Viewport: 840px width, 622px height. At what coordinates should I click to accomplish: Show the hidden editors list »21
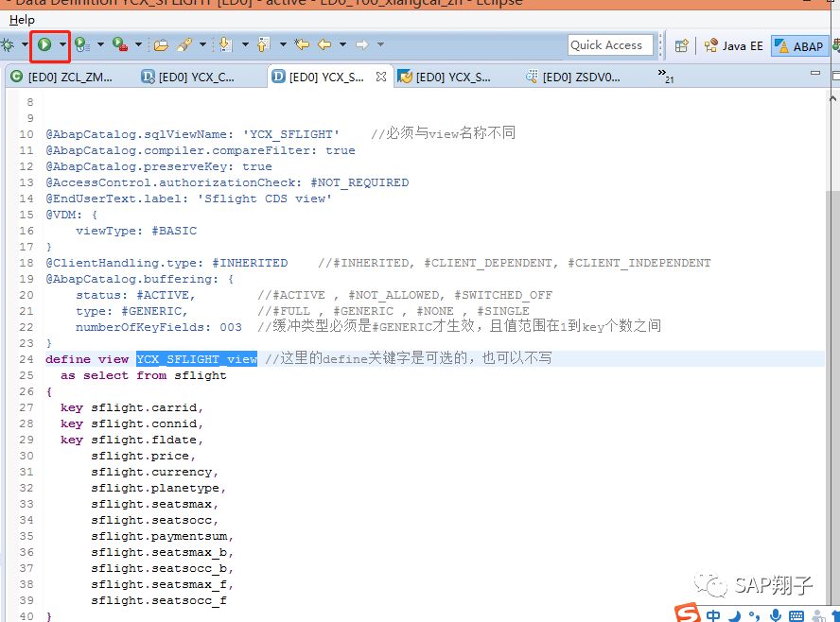(666, 76)
